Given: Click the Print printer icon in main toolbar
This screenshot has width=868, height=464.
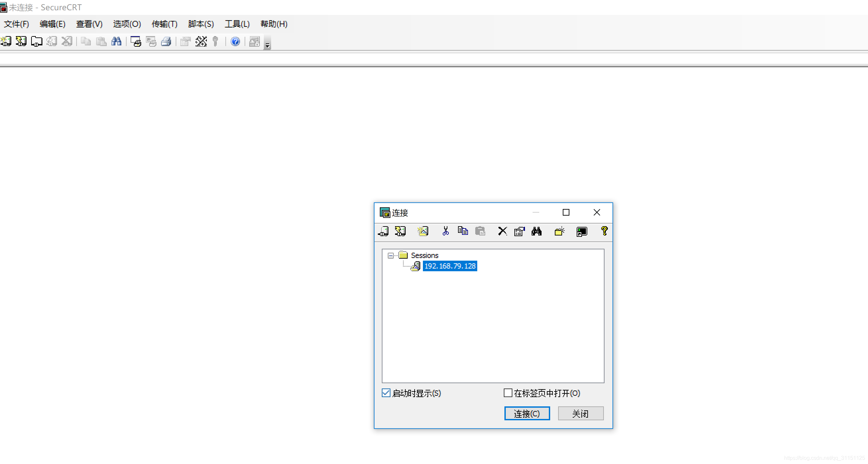Looking at the screenshot, I should click(166, 41).
